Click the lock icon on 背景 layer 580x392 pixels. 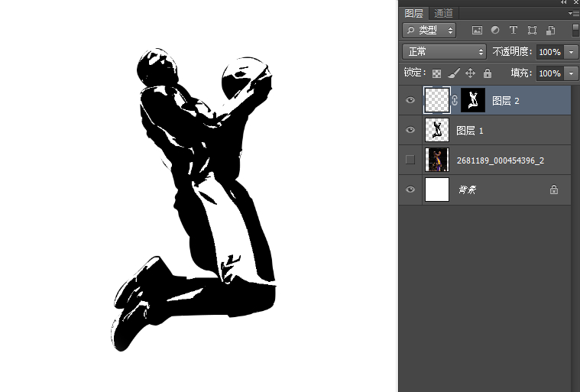tap(554, 190)
